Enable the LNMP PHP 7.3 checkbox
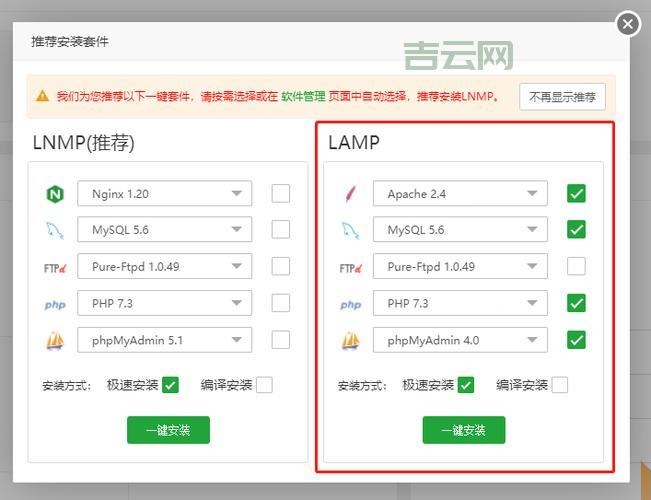 point(281,303)
